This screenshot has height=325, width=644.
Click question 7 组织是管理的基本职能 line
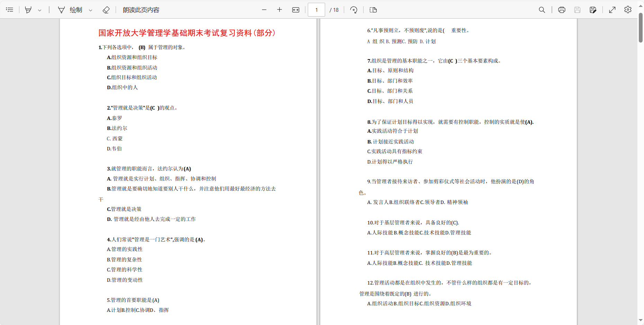[x=434, y=61]
